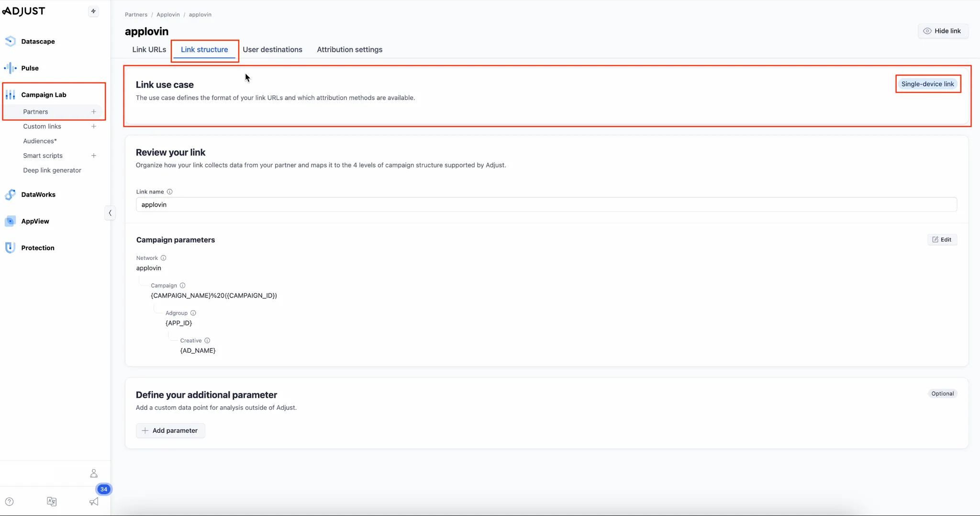The width and height of the screenshot is (980, 516).
Task: Click the applovin network value
Action: click(149, 268)
